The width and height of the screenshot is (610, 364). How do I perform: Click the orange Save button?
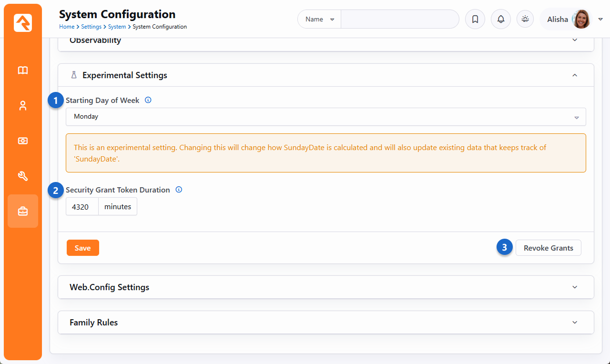(82, 248)
